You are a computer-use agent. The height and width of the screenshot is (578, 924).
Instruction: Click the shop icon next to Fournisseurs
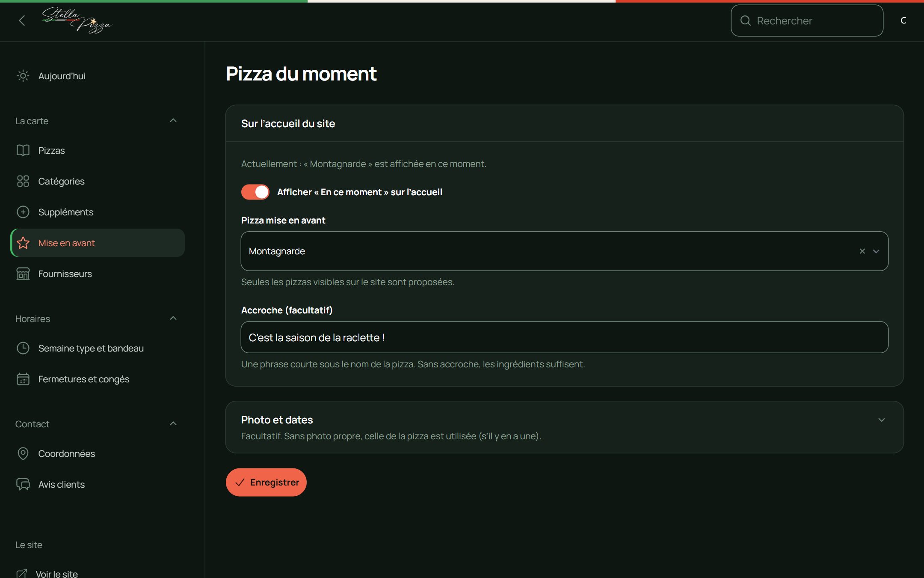[x=23, y=274]
